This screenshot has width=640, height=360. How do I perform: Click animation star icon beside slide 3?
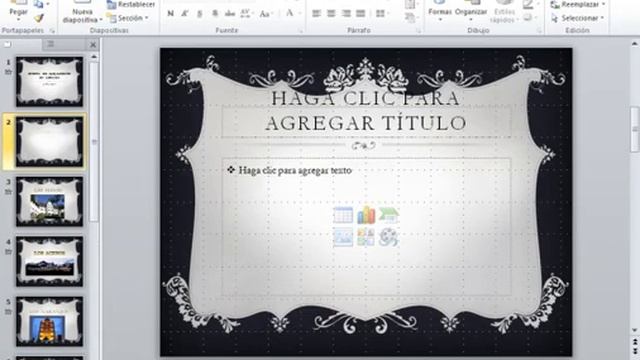pyautogui.click(x=8, y=191)
